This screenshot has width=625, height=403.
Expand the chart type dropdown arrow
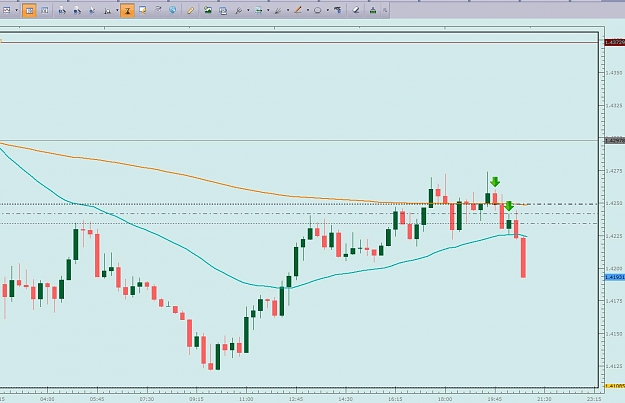tap(16, 11)
